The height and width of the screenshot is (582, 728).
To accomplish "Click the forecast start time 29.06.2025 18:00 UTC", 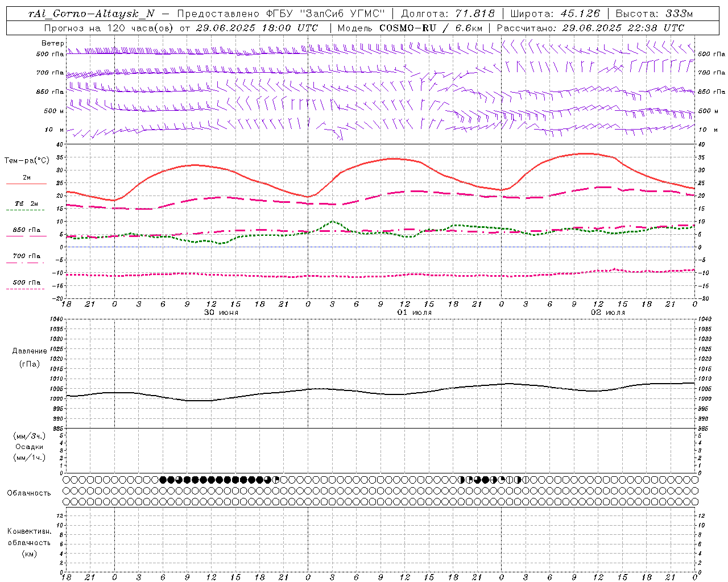I will 257,28.
